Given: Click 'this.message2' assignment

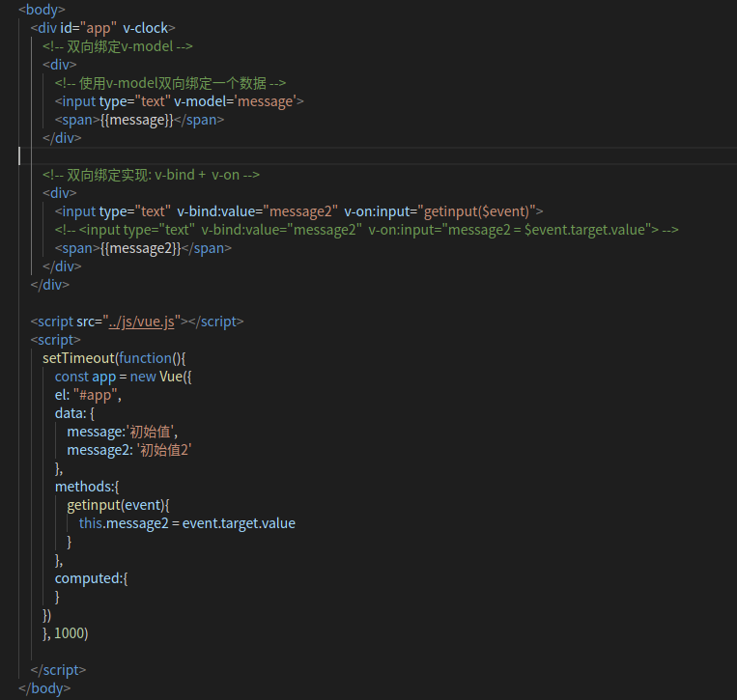Looking at the screenshot, I should pyautogui.click(x=124, y=523).
